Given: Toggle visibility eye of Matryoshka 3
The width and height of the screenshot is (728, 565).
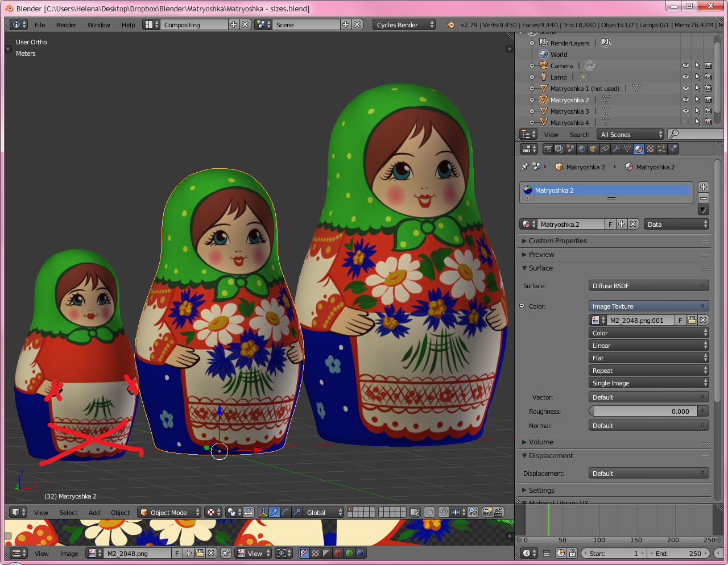Looking at the screenshot, I should tap(686, 111).
